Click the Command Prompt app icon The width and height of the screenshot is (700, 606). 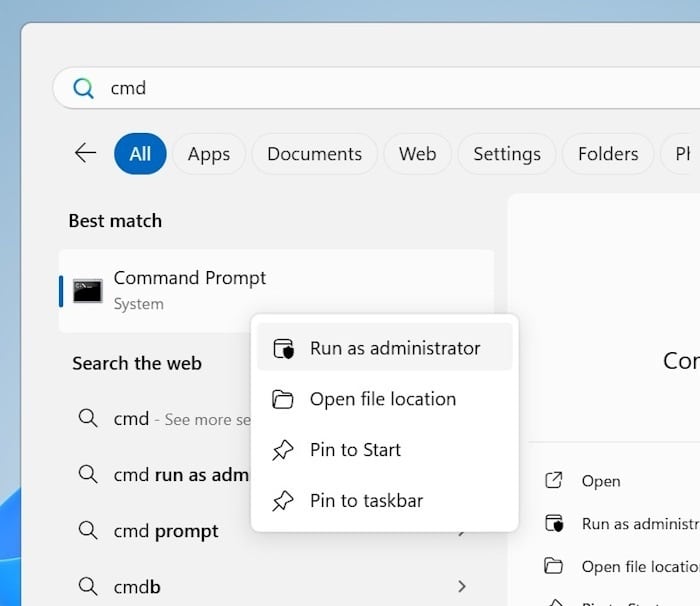pyautogui.click(x=87, y=291)
